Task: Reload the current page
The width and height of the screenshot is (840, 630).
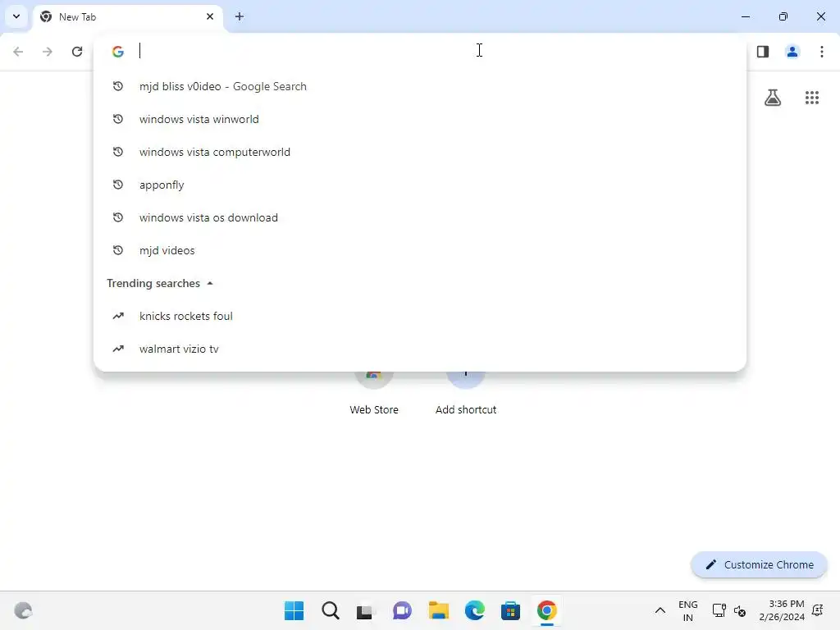Action: 77,52
